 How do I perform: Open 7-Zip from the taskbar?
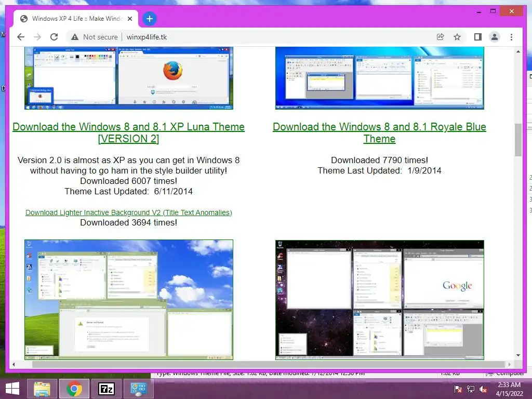point(106,389)
